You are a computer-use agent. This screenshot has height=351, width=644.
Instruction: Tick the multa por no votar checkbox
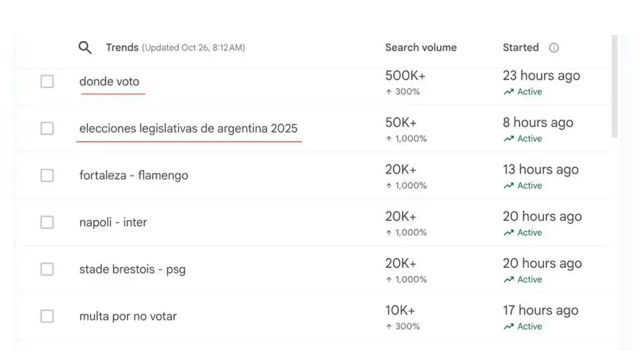(x=47, y=316)
